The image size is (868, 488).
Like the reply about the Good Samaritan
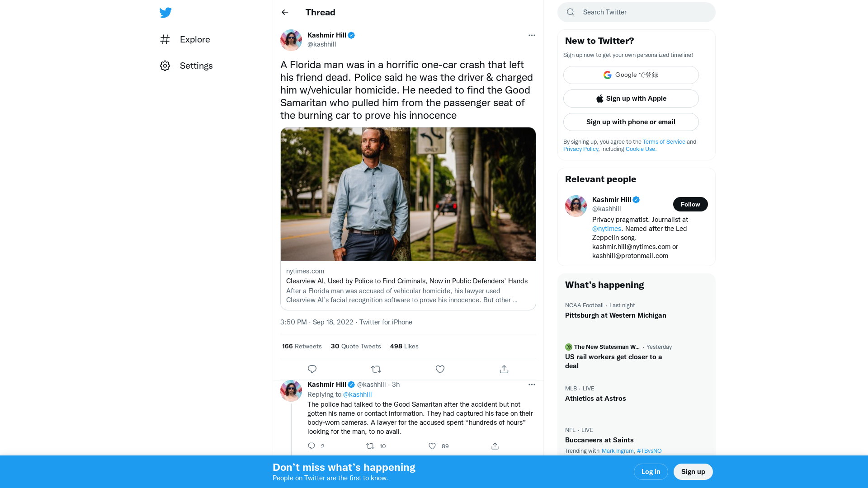[x=433, y=446]
